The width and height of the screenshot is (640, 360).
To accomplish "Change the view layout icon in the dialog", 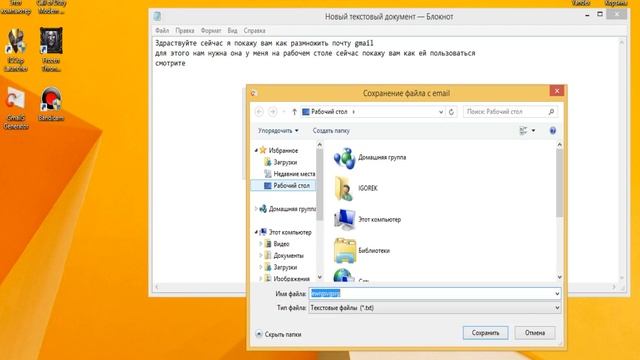I will pyautogui.click(x=523, y=131).
